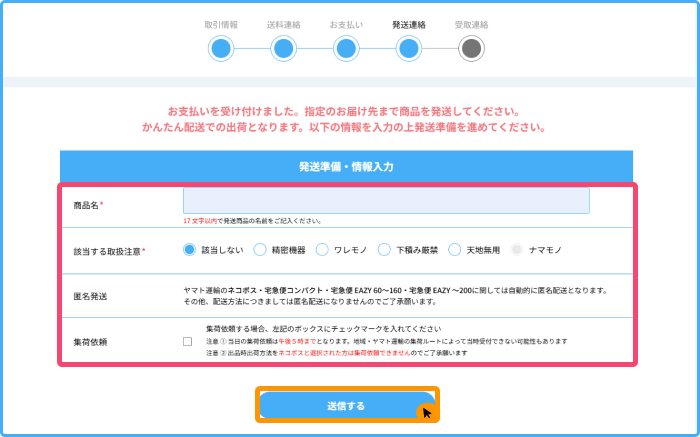The image size is (700, 437).
Task: Choose the 精密機器 radio button
Action: click(260, 250)
